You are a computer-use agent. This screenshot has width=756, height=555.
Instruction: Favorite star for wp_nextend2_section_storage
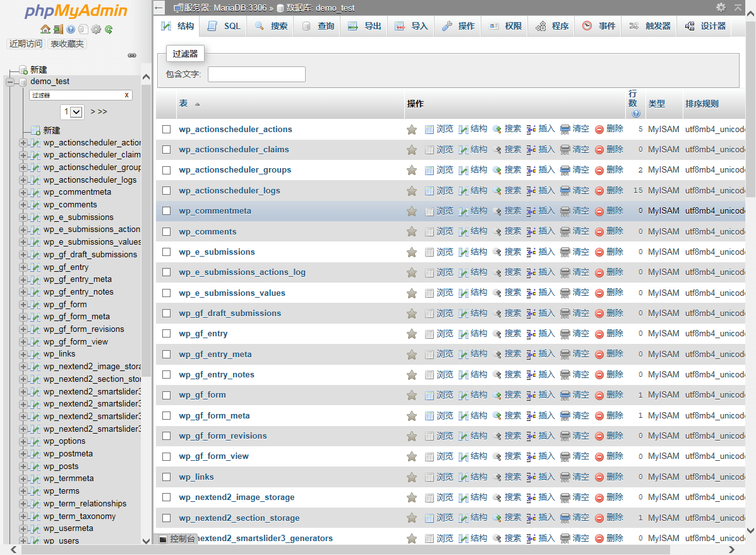pos(412,518)
